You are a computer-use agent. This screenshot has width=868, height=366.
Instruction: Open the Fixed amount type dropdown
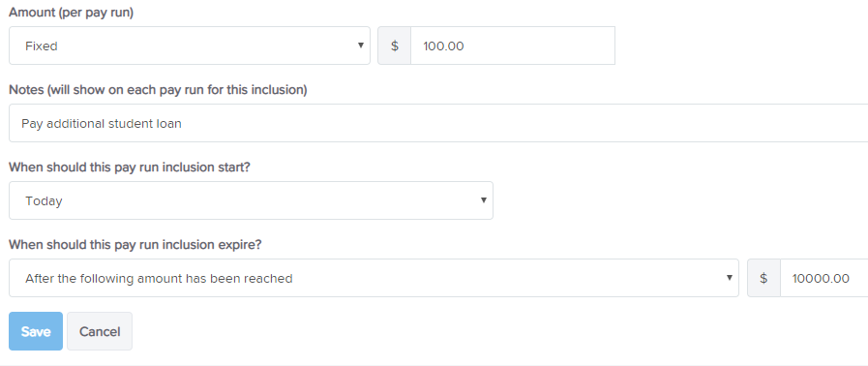tap(190, 46)
